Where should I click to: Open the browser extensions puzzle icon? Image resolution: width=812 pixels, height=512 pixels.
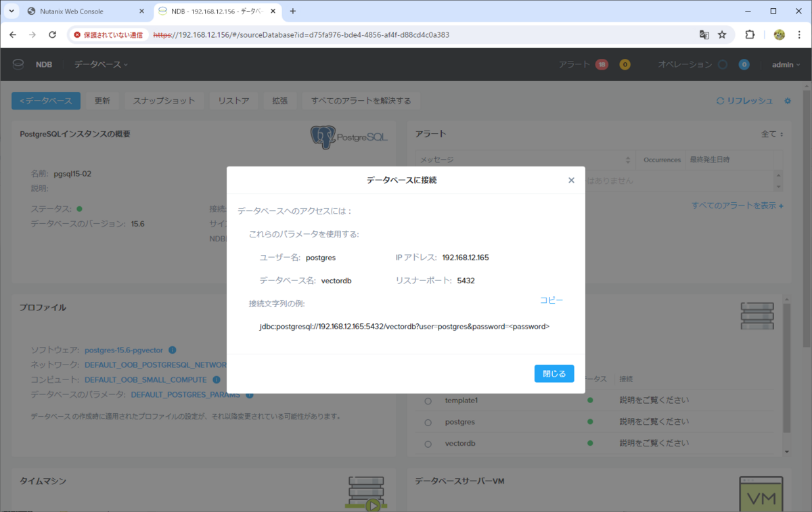point(750,34)
